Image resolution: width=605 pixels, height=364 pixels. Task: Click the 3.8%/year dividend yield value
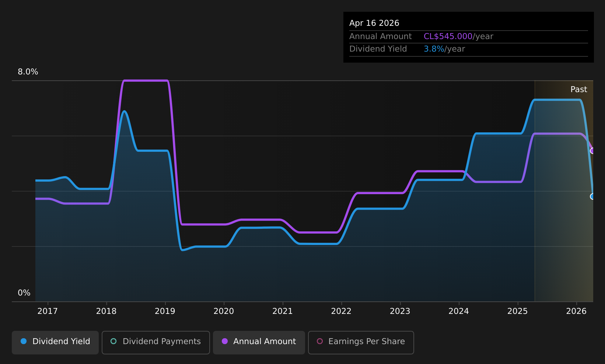(x=444, y=49)
